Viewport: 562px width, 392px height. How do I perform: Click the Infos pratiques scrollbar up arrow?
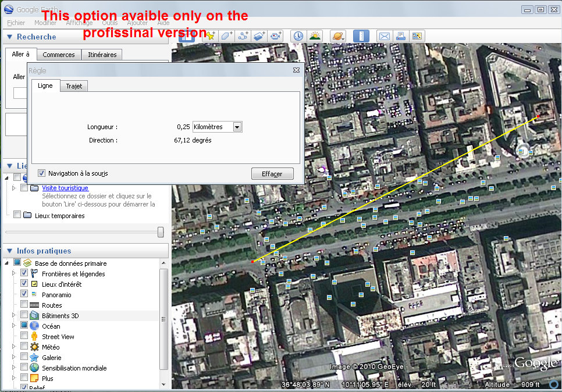[163, 263]
